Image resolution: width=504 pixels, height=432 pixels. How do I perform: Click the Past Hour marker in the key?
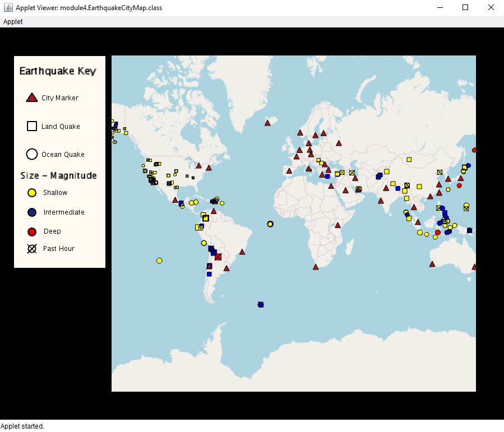click(x=31, y=248)
